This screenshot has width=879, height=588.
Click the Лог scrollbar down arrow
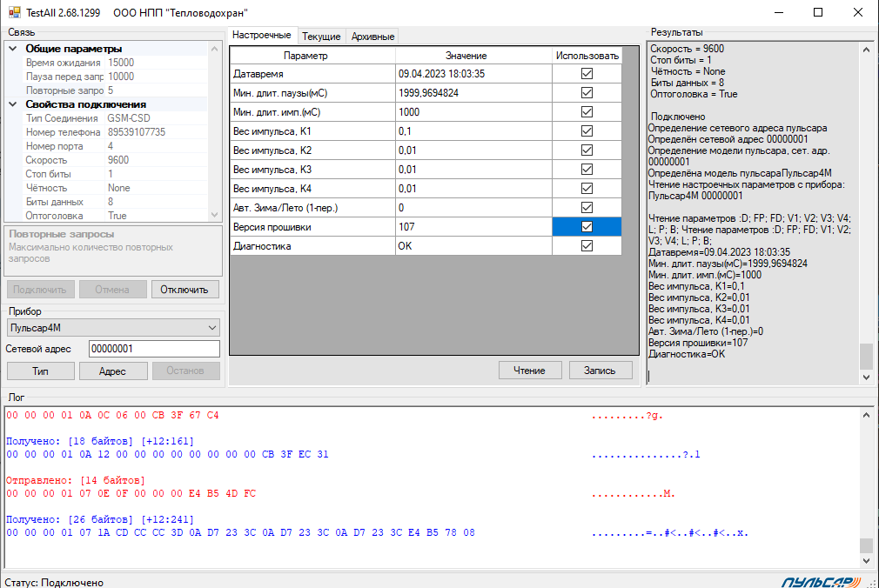(866, 560)
